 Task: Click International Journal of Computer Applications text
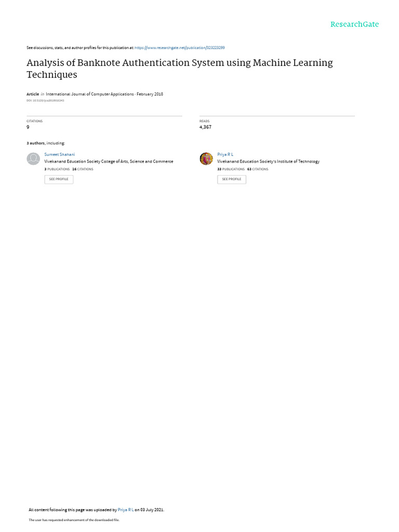click(89, 94)
